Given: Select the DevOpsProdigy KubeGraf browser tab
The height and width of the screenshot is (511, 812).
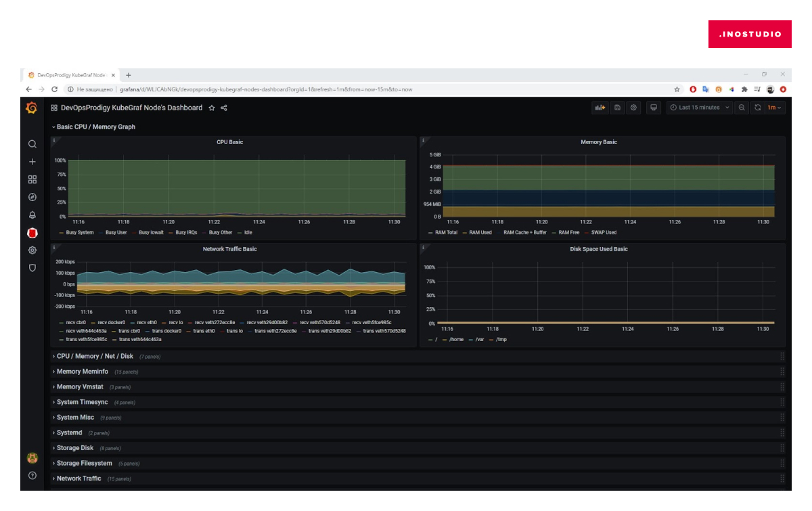Looking at the screenshot, I should click(71, 74).
